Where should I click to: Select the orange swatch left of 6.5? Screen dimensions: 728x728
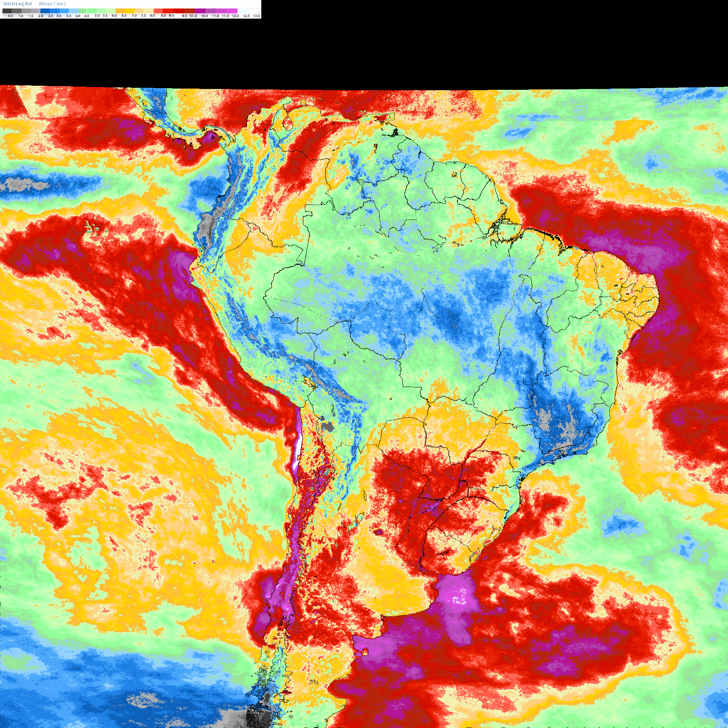pyautogui.click(x=120, y=11)
